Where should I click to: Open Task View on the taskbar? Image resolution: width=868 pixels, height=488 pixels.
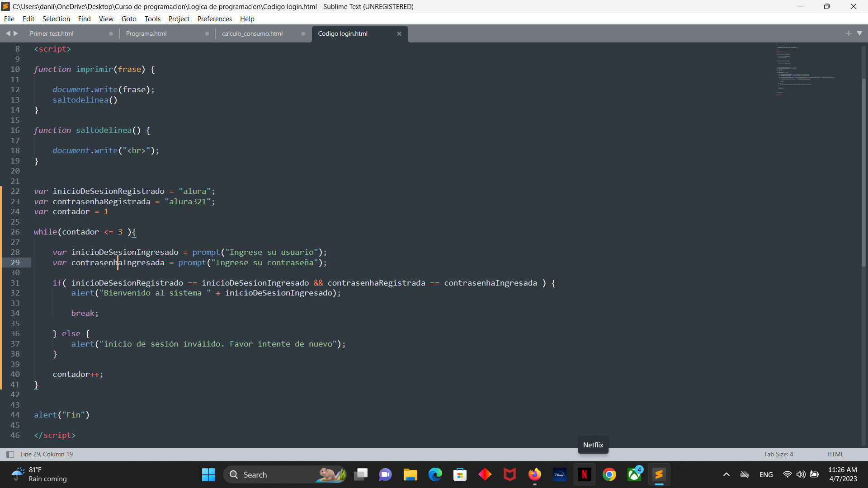point(361,474)
